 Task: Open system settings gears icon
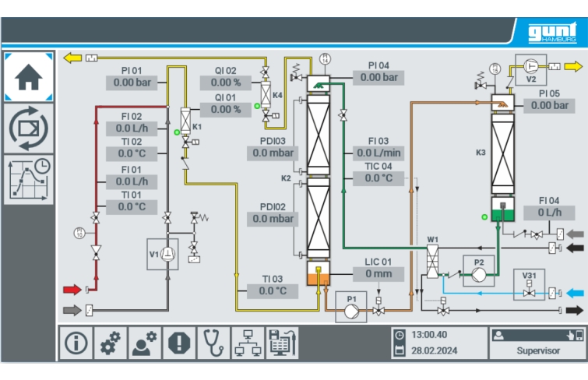coord(111,343)
